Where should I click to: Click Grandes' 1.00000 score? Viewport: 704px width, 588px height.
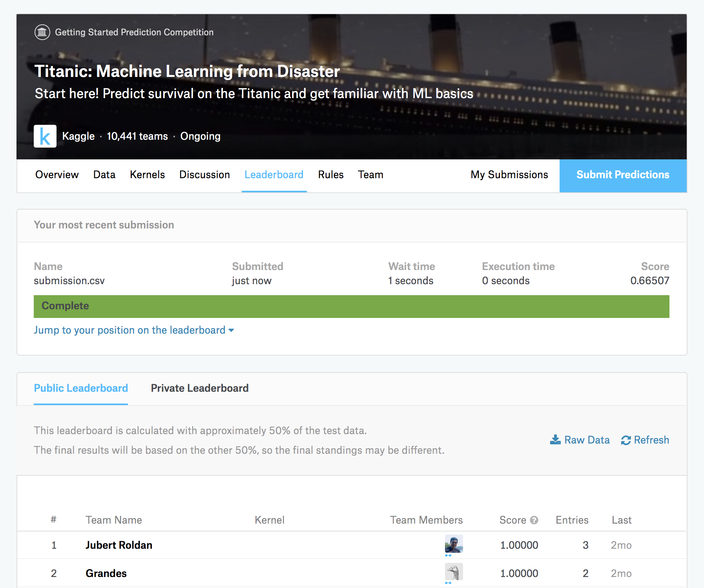tap(519, 573)
